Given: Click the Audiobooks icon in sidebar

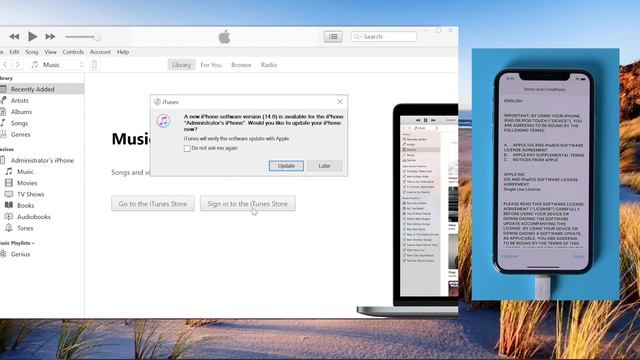Looking at the screenshot, I should [x=9, y=217].
